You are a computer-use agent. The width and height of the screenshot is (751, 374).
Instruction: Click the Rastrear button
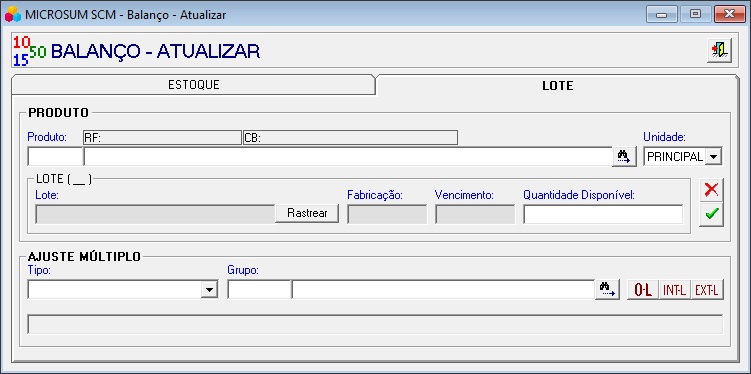pyautogui.click(x=307, y=214)
